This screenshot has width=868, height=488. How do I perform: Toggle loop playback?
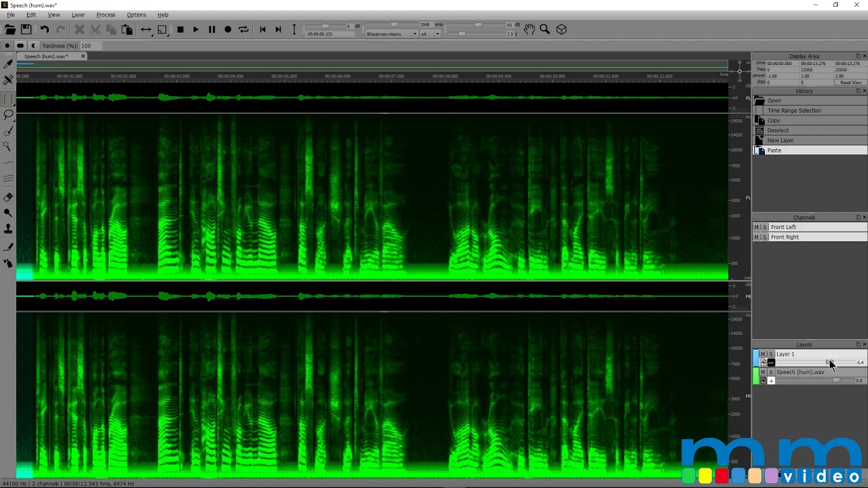pyautogui.click(x=243, y=29)
